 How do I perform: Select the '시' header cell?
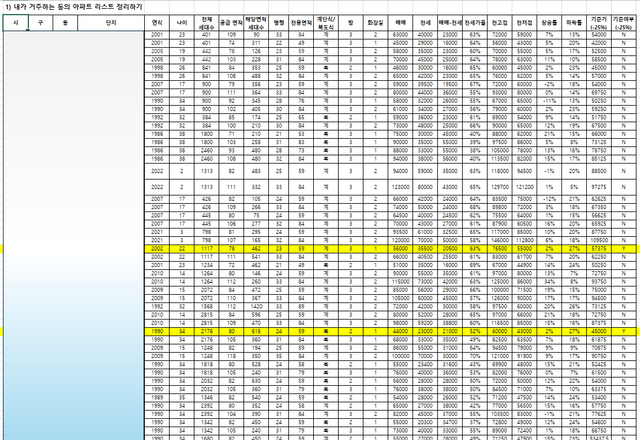coord(16,23)
